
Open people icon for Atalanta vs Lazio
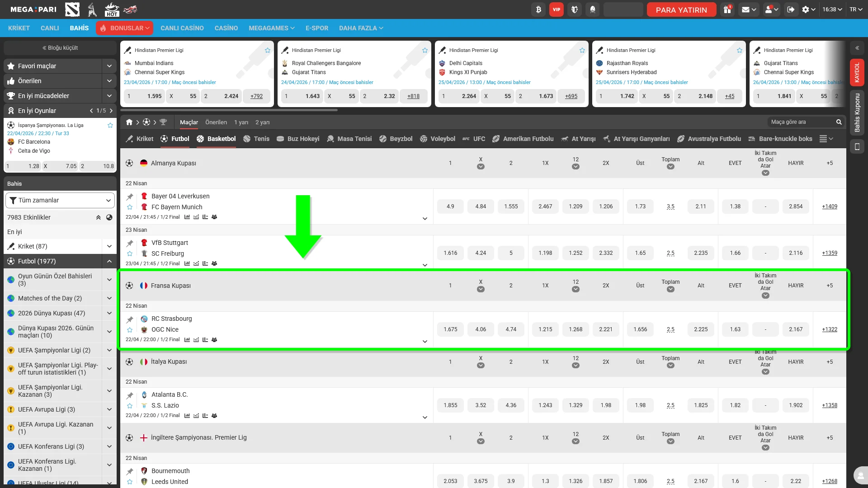pos(214,416)
